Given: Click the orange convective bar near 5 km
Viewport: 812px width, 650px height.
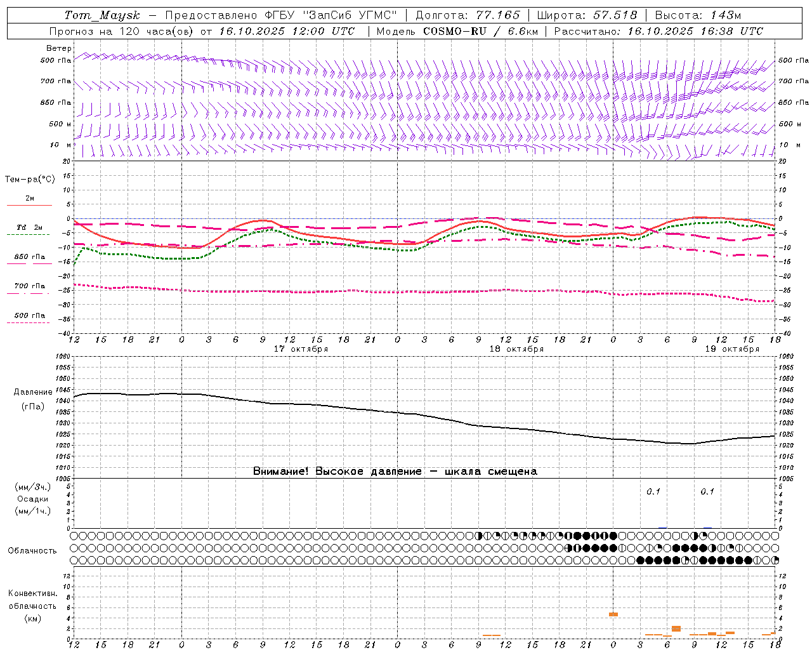Looking at the screenshot, I should pos(613,614).
